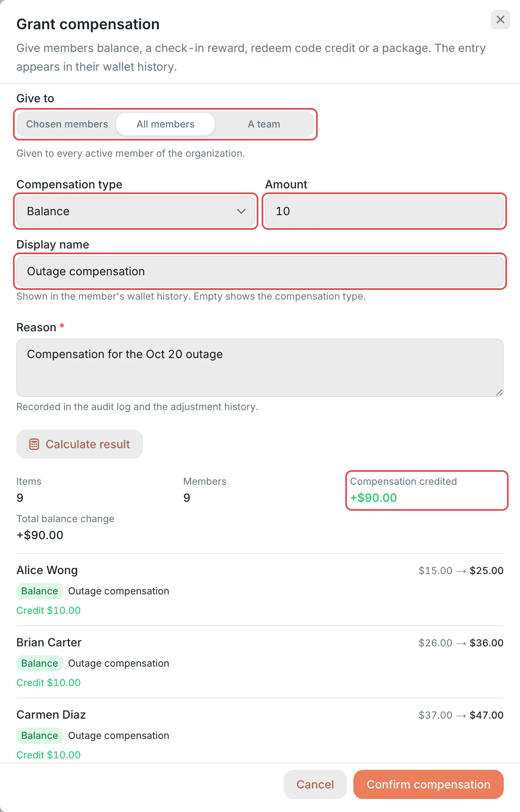Click the Amount input field
Image resolution: width=520 pixels, height=812 pixels.
tap(384, 211)
